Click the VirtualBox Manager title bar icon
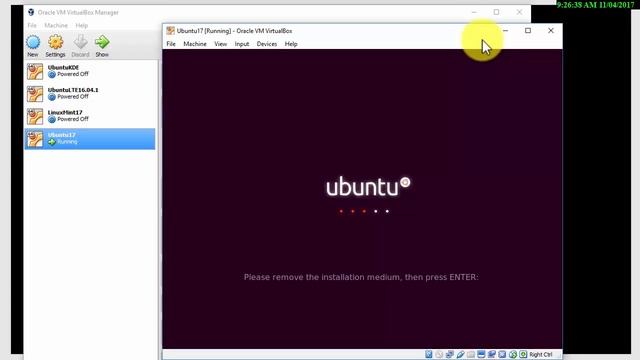Viewport: 640px width, 360px height. click(31, 12)
